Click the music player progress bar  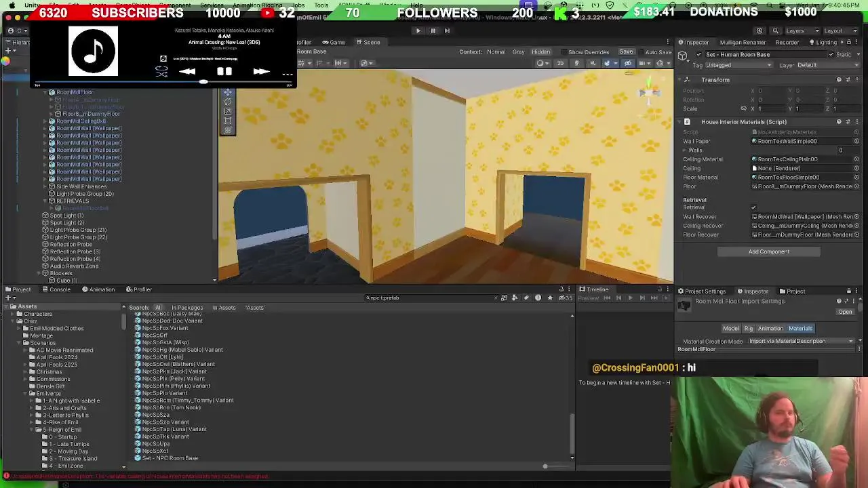(x=164, y=82)
